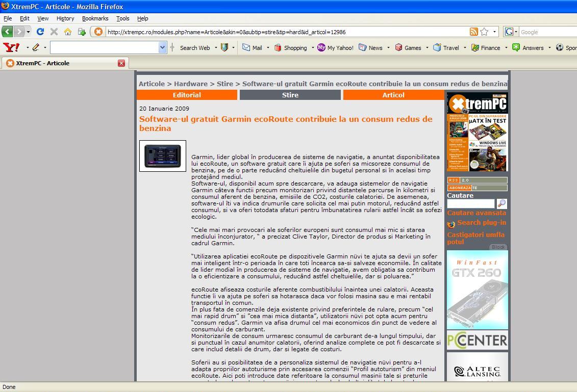
Task: Open Yahoo Mail from toolbar
Action: pos(253,47)
